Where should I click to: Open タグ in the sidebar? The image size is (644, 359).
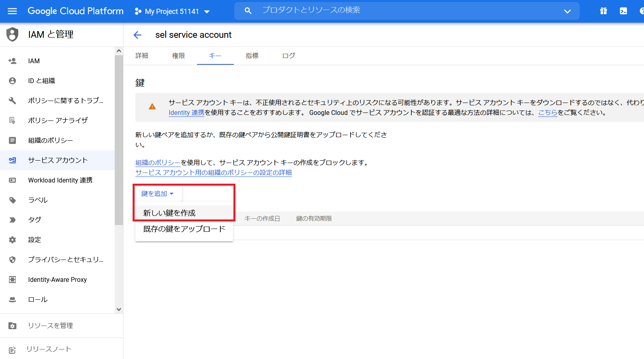(57, 220)
